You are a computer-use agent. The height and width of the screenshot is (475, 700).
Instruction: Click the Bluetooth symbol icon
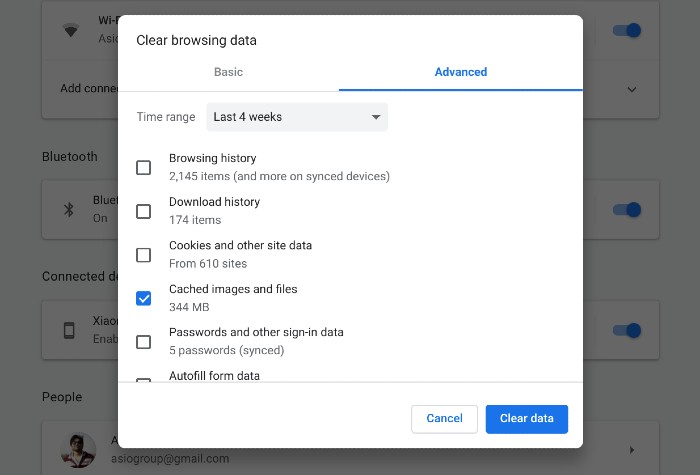pos(69,209)
